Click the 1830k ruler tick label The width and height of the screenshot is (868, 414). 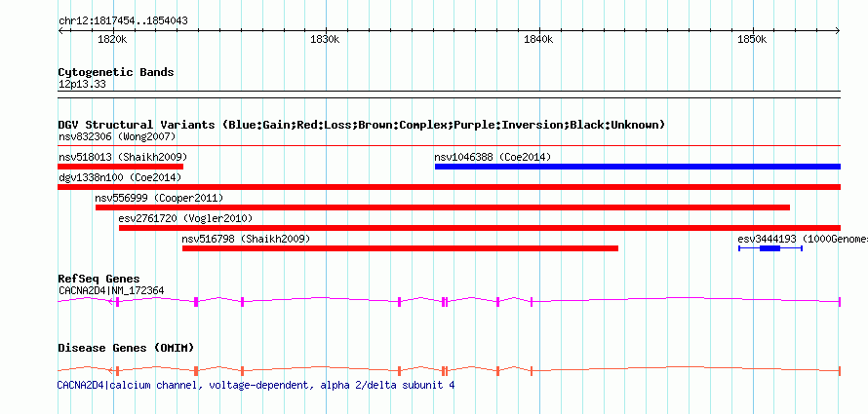325,40
